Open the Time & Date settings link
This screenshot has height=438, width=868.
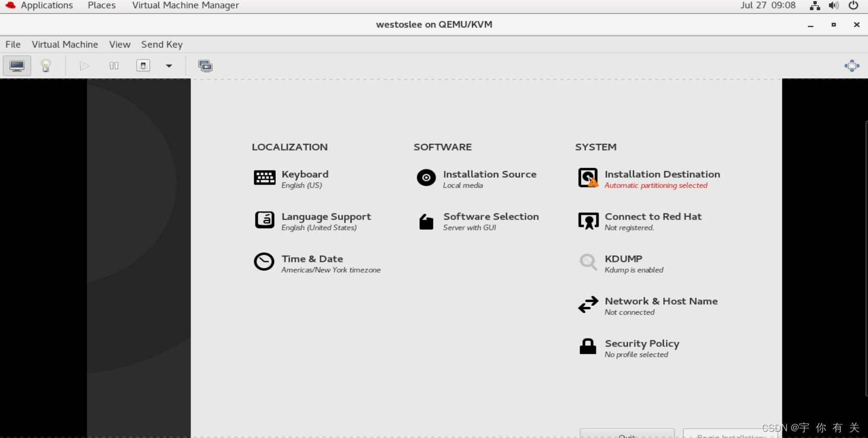(x=312, y=259)
